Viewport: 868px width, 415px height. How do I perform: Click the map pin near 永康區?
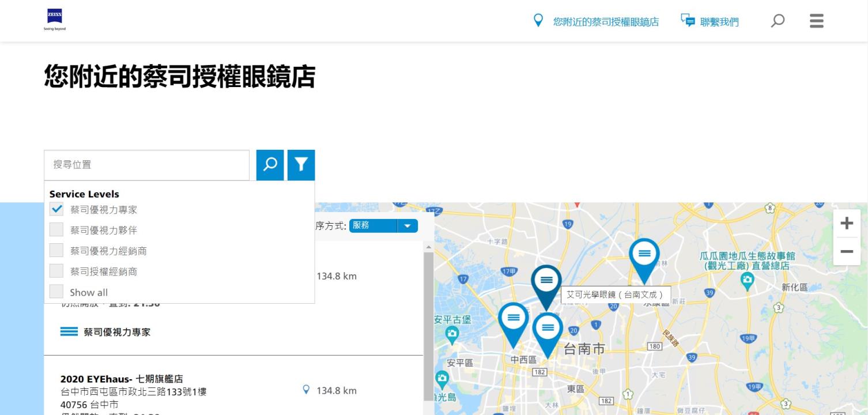[644, 261]
